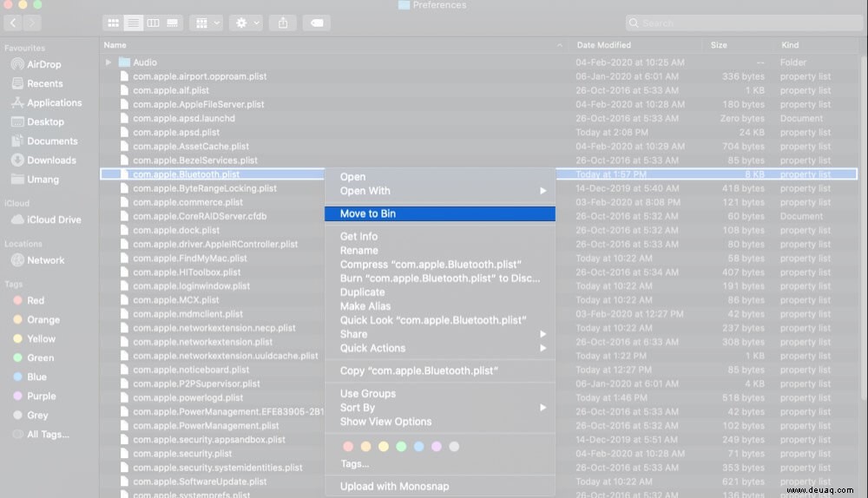Open the group-by arrangement dropdown
868x498 pixels.
point(207,23)
